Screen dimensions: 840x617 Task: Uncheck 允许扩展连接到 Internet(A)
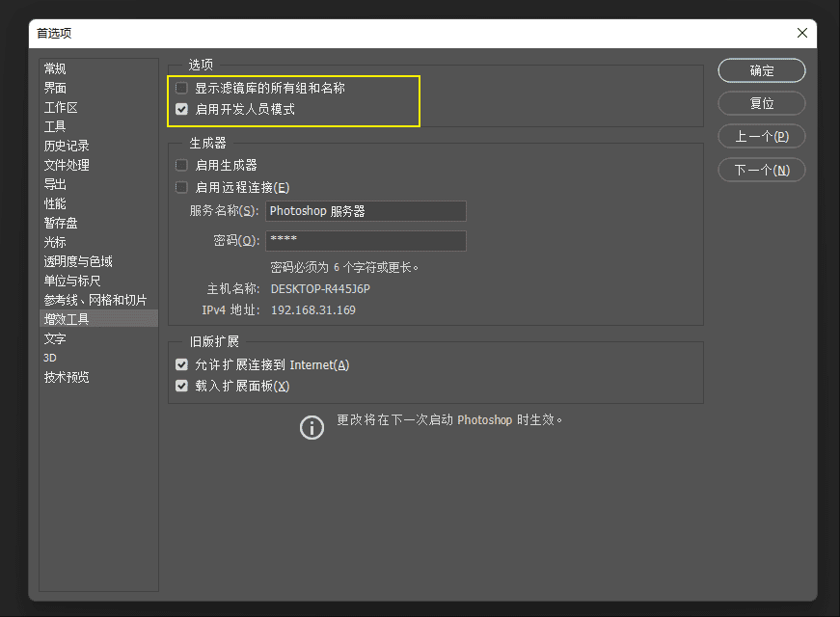181,364
